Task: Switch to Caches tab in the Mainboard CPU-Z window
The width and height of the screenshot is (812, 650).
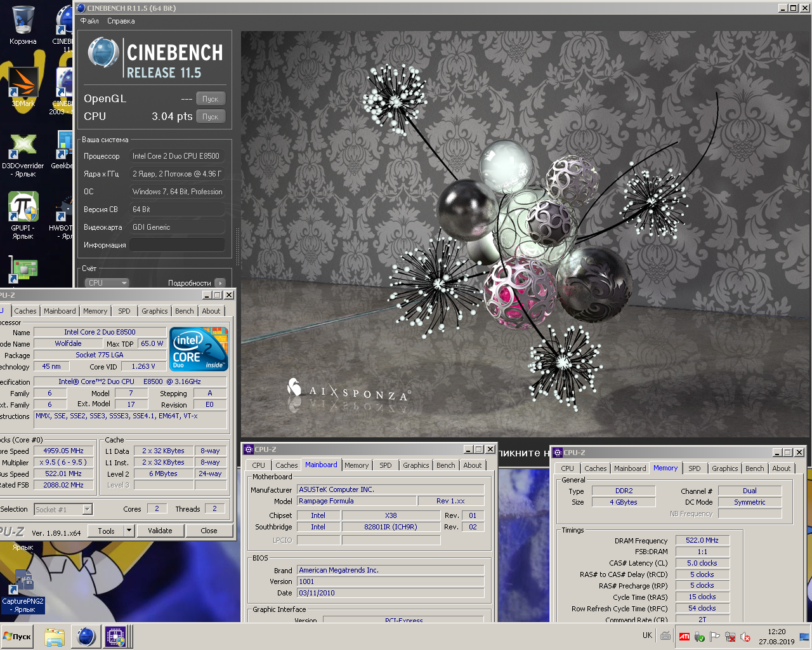Action: 286,465
